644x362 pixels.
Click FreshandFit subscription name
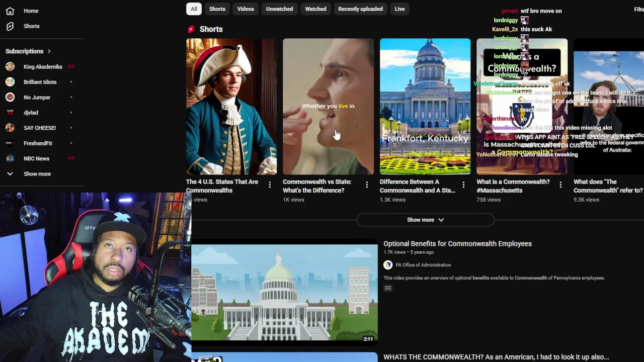pyautogui.click(x=38, y=143)
